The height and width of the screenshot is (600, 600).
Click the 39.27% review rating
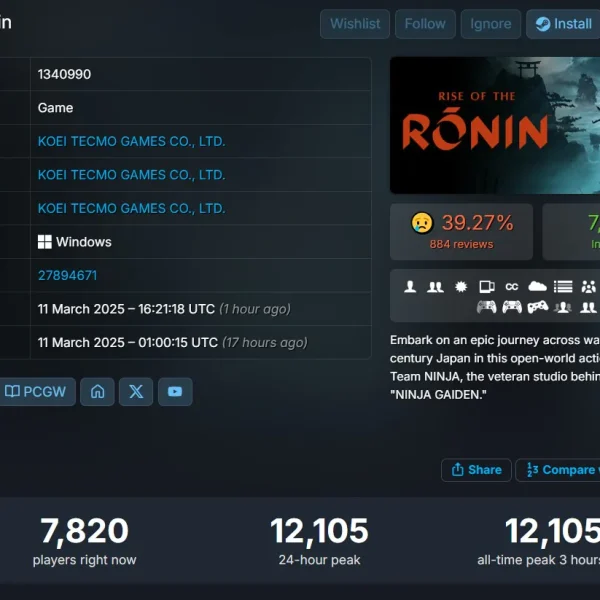click(477, 223)
